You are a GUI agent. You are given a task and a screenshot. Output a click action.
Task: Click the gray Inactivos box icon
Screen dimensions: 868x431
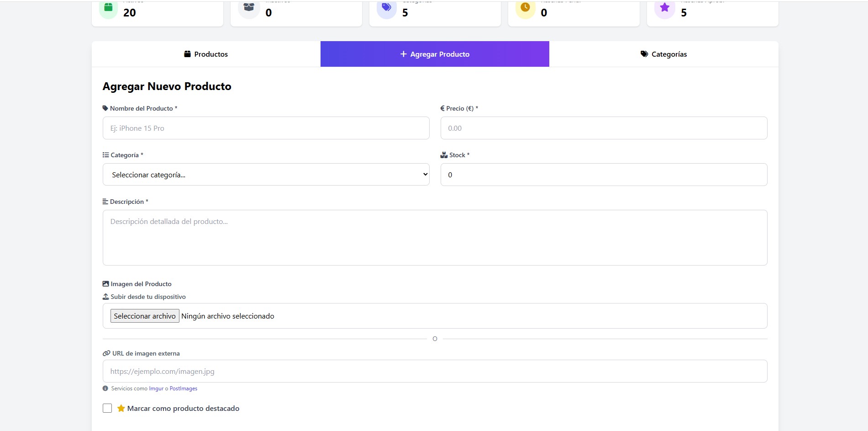click(249, 8)
